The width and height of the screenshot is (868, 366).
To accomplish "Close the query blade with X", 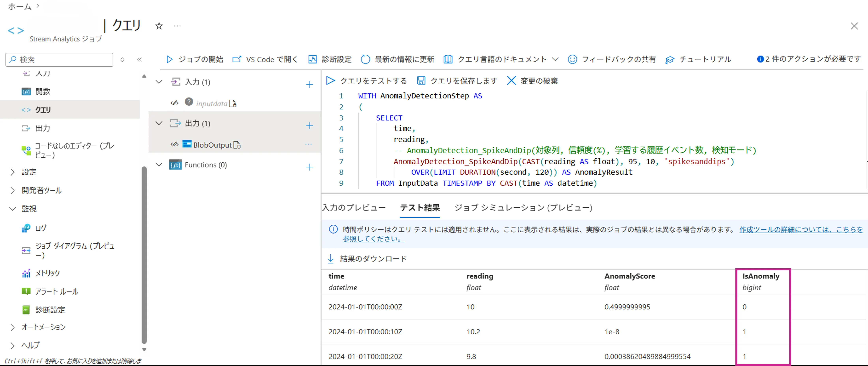I will [x=854, y=26].
